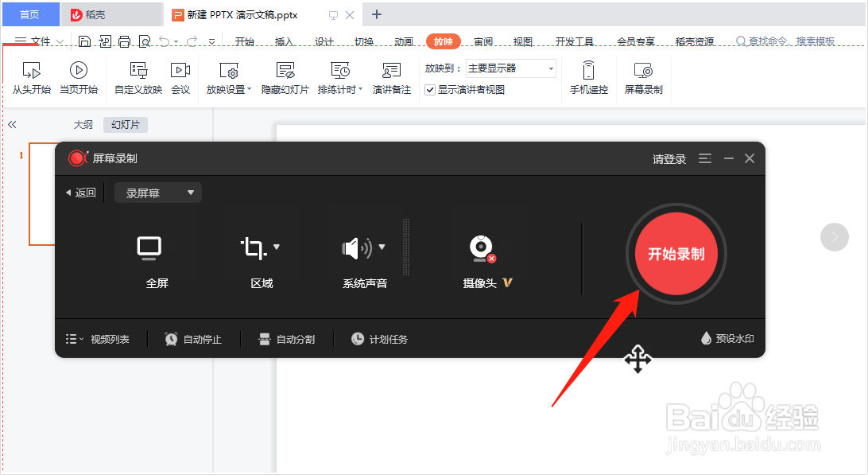This screenshot has height=475, width=868.
Task: Open phone remote control (手机遥控)
Action: (x=588, y=78)
